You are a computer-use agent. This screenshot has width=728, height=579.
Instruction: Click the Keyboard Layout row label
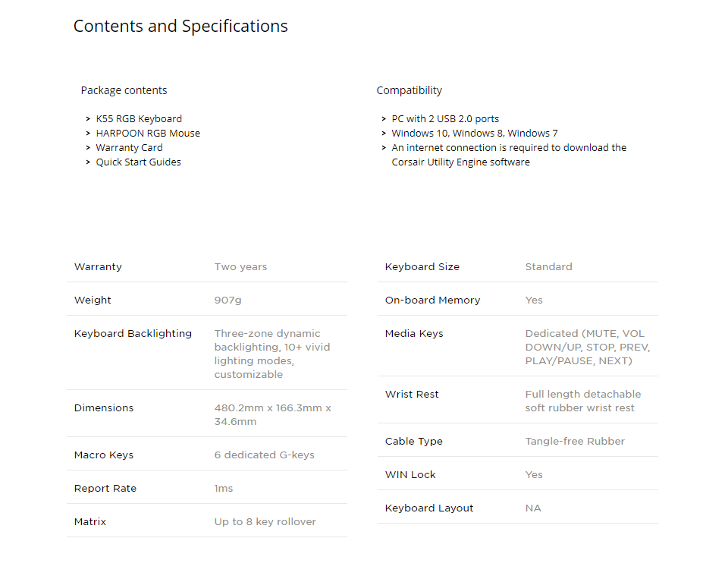(429, 508)
